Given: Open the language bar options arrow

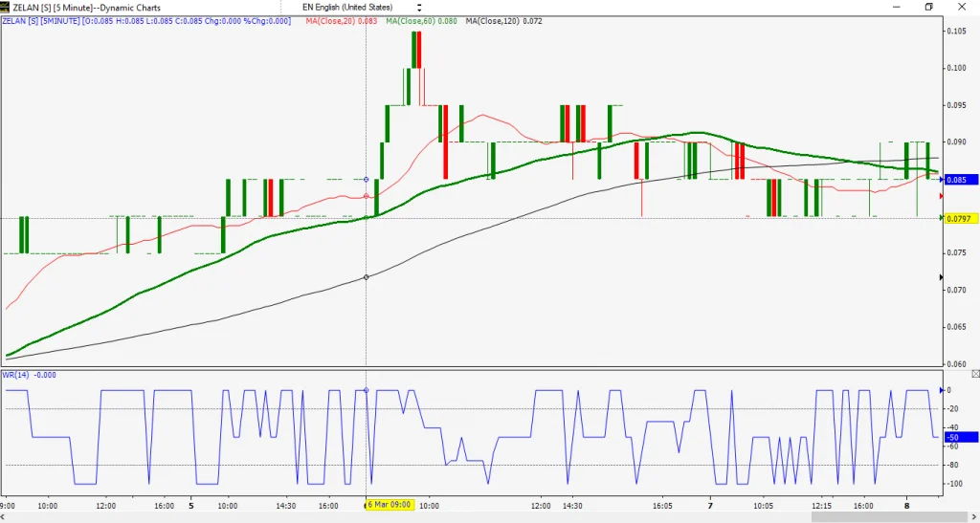Looking at the screenshot, I should coord(419,8).
